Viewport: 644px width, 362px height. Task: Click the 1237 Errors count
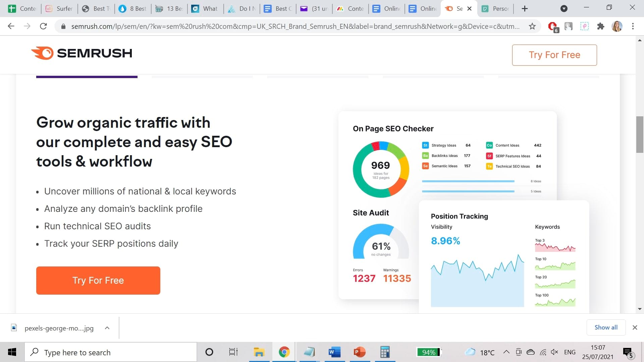pos(364,279)
